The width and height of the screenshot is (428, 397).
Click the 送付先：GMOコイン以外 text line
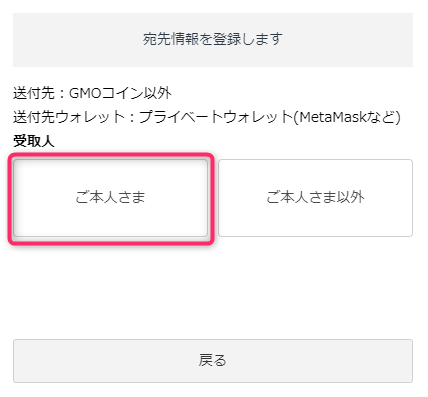click(92, 93)
